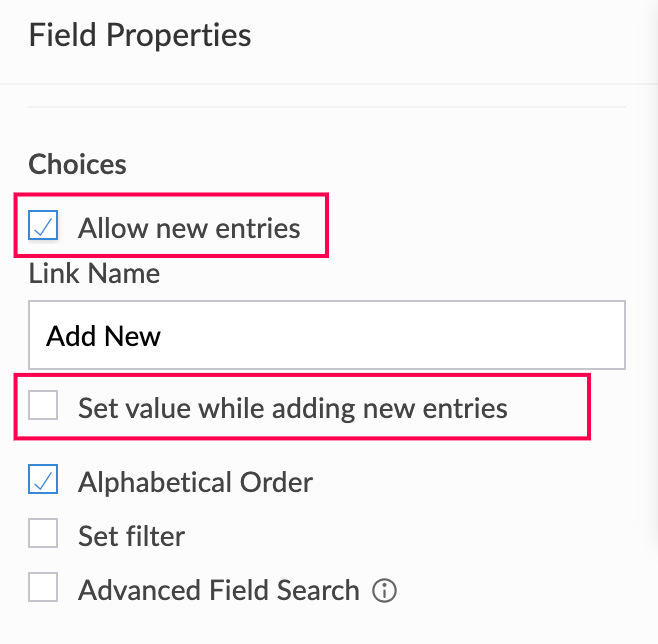Click the 'Advanced Field Search' label text

click(218, 590)
